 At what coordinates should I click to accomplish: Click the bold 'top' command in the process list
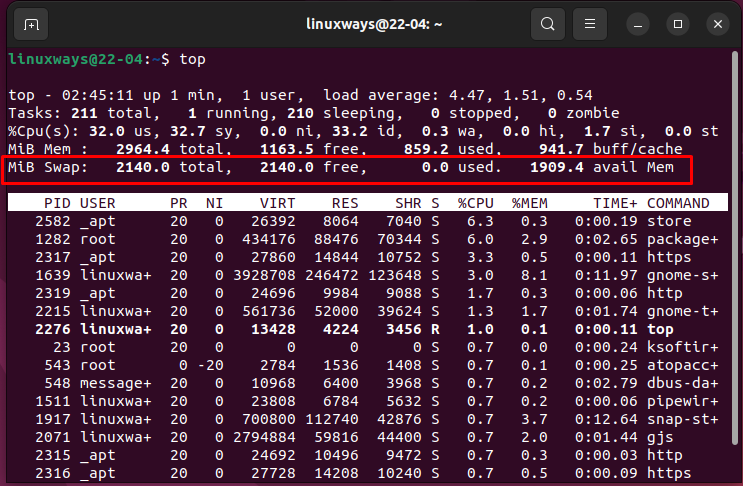click(661, 329)
